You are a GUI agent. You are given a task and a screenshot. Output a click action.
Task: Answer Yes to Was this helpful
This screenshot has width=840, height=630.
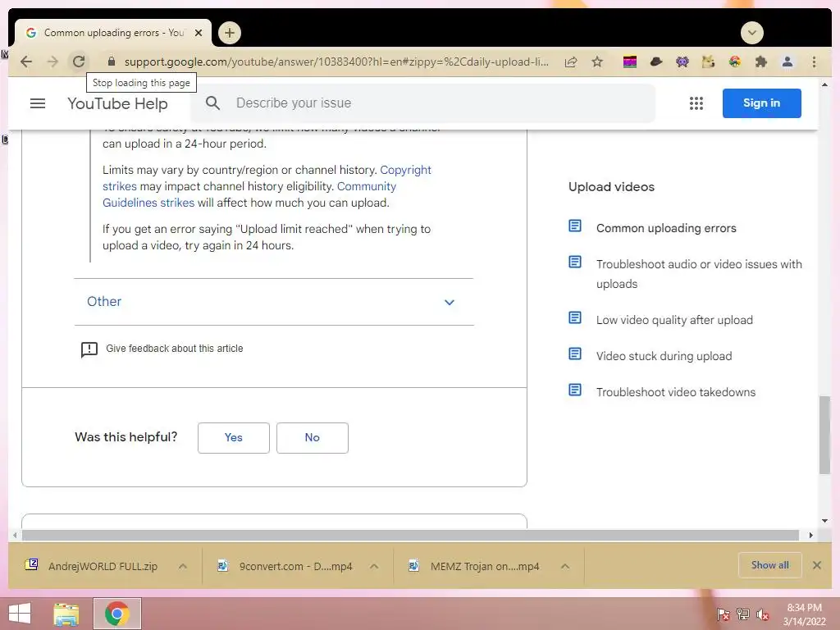coord(234,438)
